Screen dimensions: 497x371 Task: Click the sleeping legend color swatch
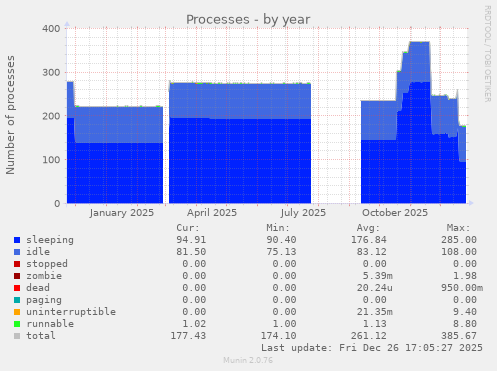point(17,240)
